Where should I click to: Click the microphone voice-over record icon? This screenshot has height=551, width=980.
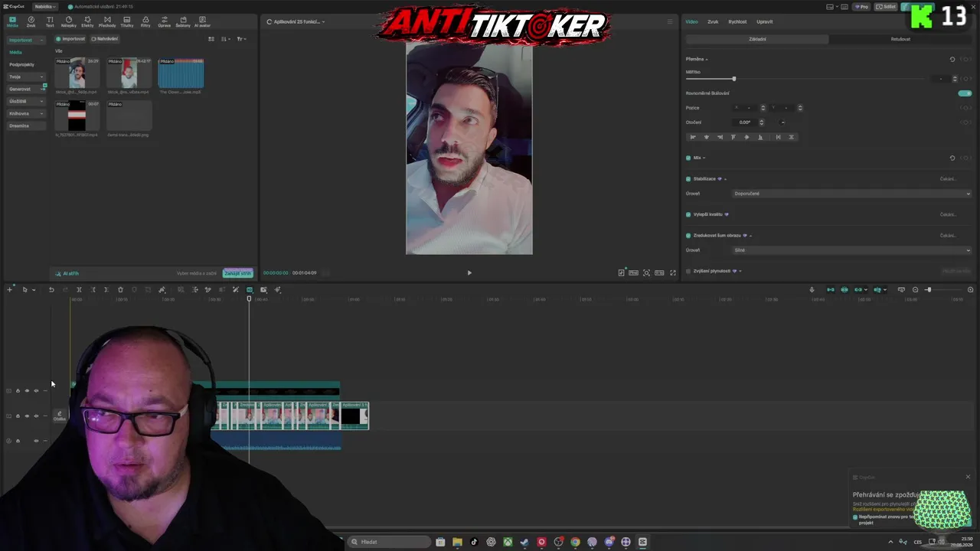click(x=812, y=290)
